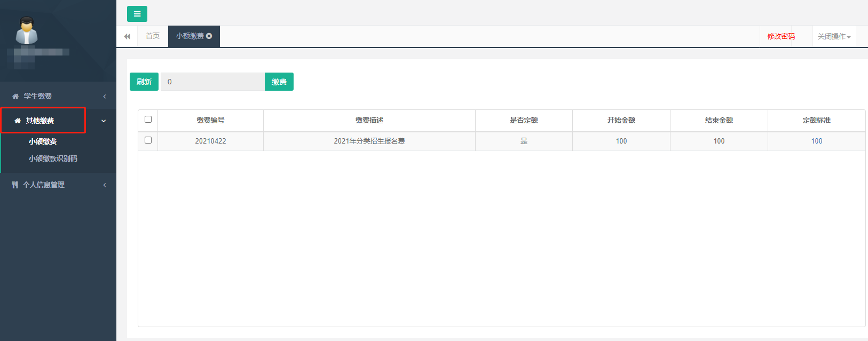The height and width of the screenshot is (341, 868).
Task: Expand the 学生缴费 menu chevron
Action: tap(105, 97)
